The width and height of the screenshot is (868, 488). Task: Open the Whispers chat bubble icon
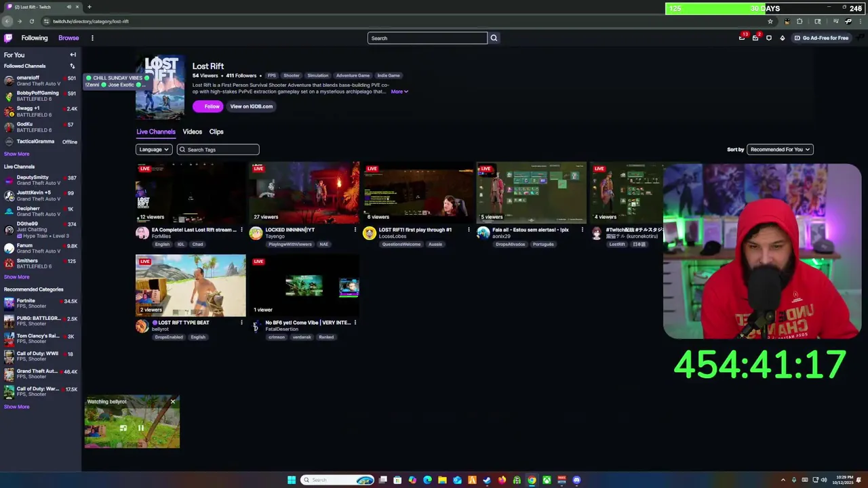(x=769, y=38)
